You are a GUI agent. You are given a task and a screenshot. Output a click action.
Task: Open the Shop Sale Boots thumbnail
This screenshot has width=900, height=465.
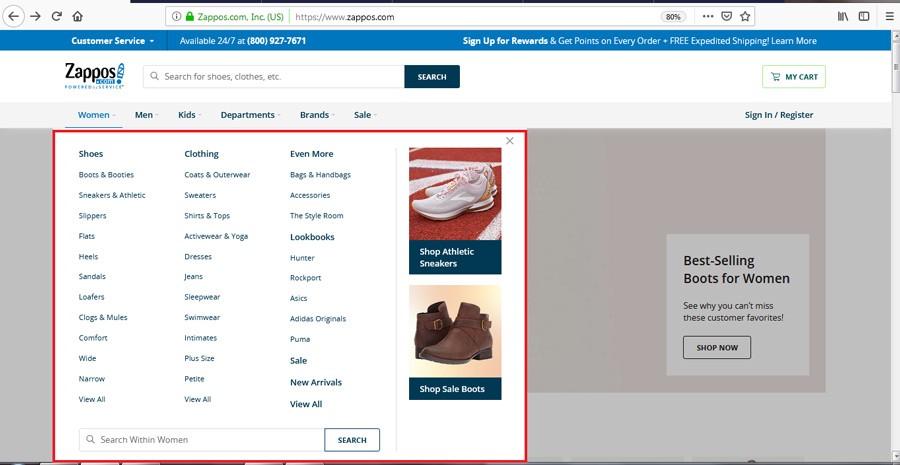tap(455, 342)
